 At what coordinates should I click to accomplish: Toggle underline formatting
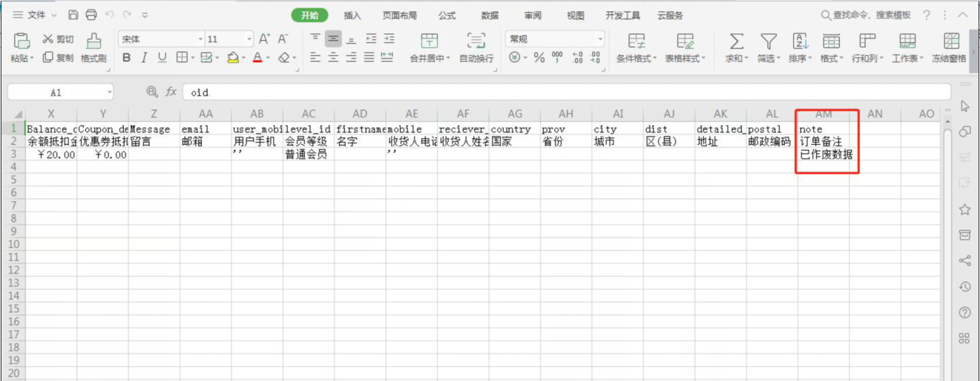[x=162, y=58]
